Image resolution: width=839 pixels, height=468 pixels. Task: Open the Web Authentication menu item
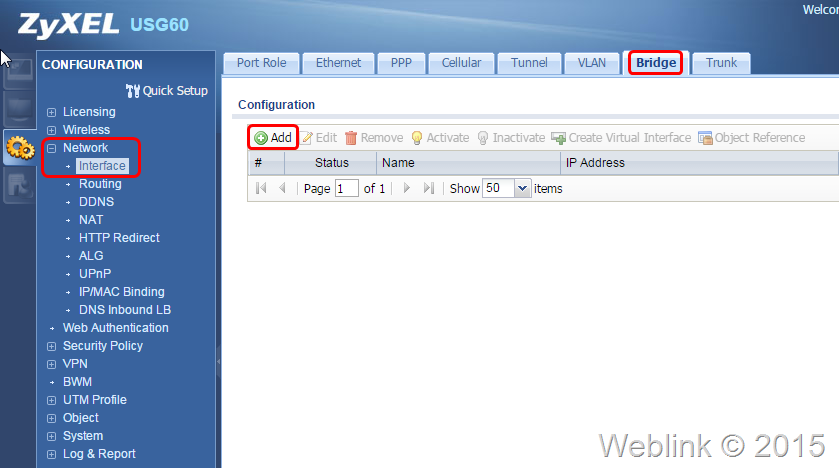116,328
